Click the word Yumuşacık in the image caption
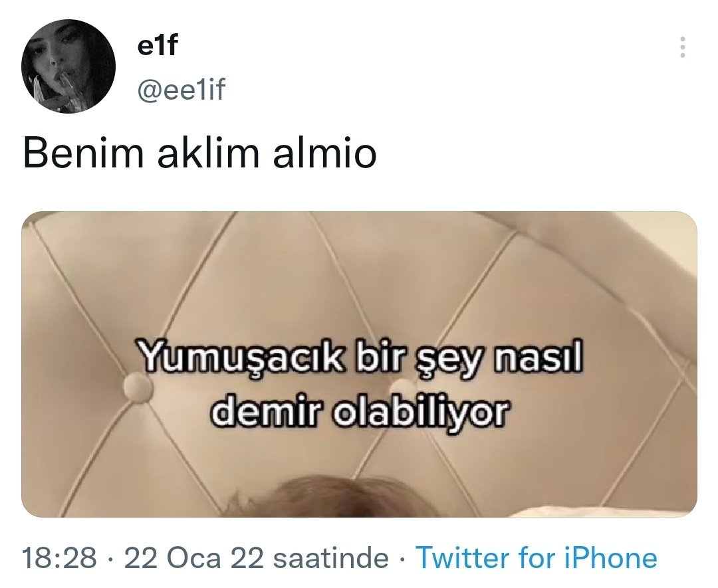Viewport: 718px width, 588px height. (241, 358)
